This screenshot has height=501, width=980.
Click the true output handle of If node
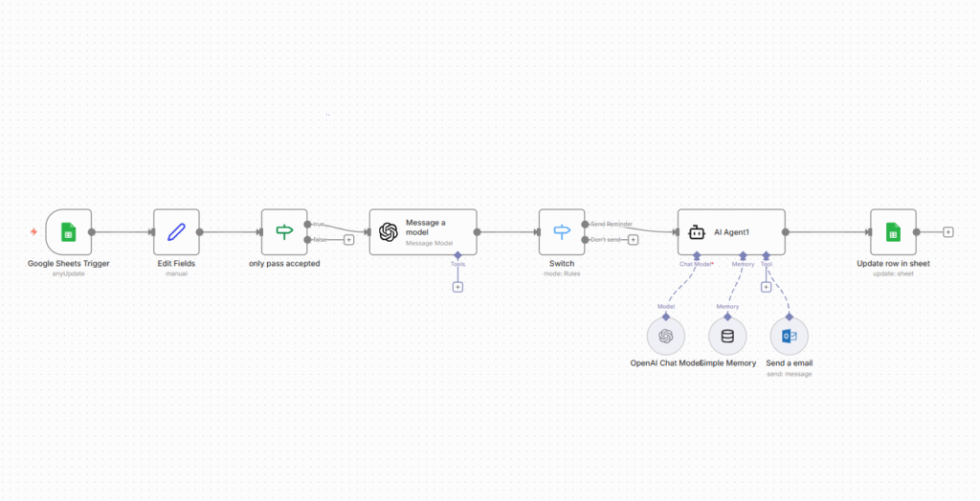coord(307,225)
